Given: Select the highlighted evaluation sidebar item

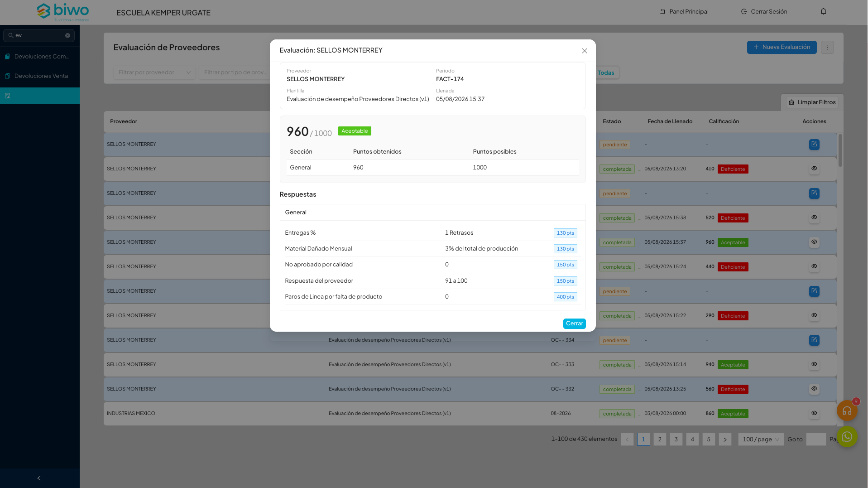Looking at the screenshot, I should (40, 96).
